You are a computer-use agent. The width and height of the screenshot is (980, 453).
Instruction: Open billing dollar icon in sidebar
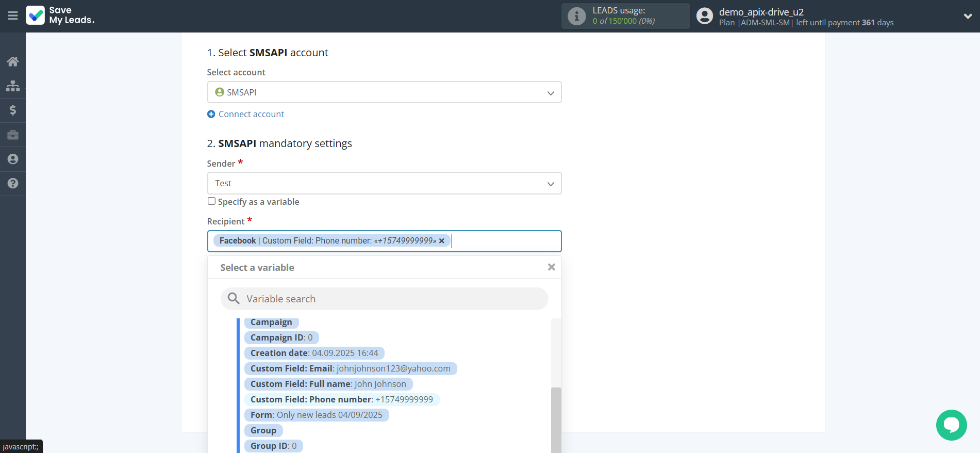pyautogui.click(x=13, y=110)
